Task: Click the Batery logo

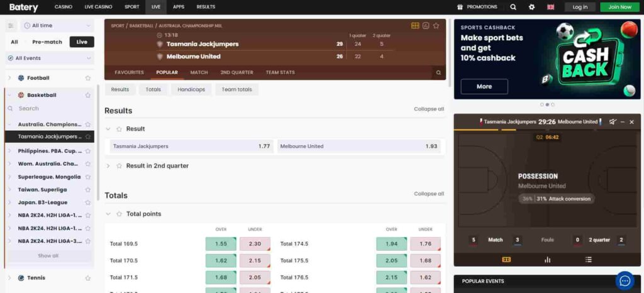Action: point(23,8)
